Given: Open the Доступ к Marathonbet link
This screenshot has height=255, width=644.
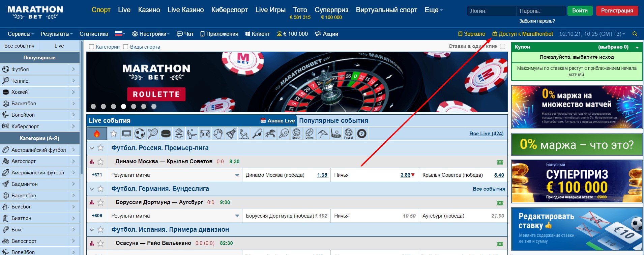Looking at the screenshot, I should click(523, 34).
